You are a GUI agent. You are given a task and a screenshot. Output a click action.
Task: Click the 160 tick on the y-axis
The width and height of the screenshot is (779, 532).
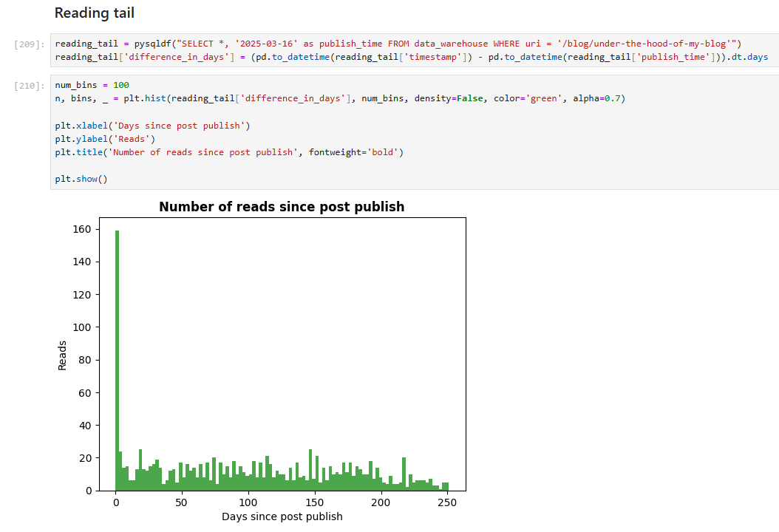(81, 229)
